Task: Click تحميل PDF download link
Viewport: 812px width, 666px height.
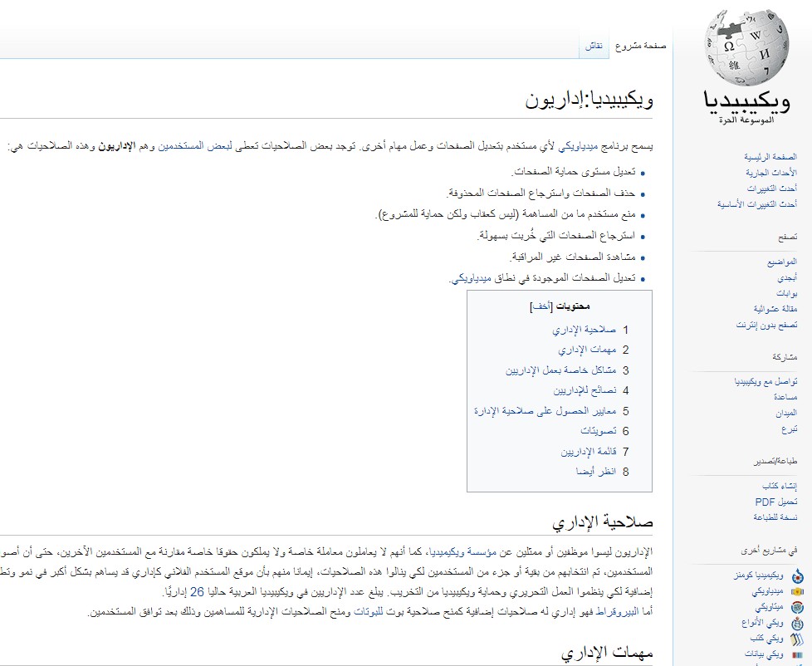Action: (x=776, y=502)
